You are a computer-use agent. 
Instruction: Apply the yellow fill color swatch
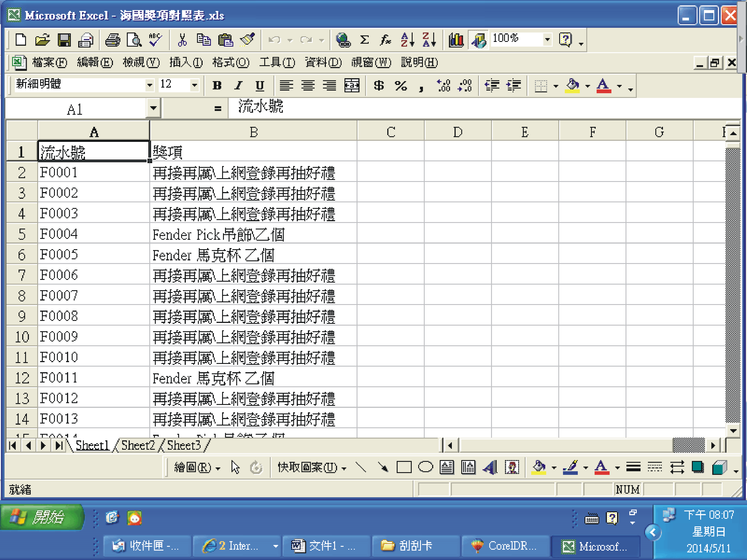pyautogui.click(x=572, y=86)
